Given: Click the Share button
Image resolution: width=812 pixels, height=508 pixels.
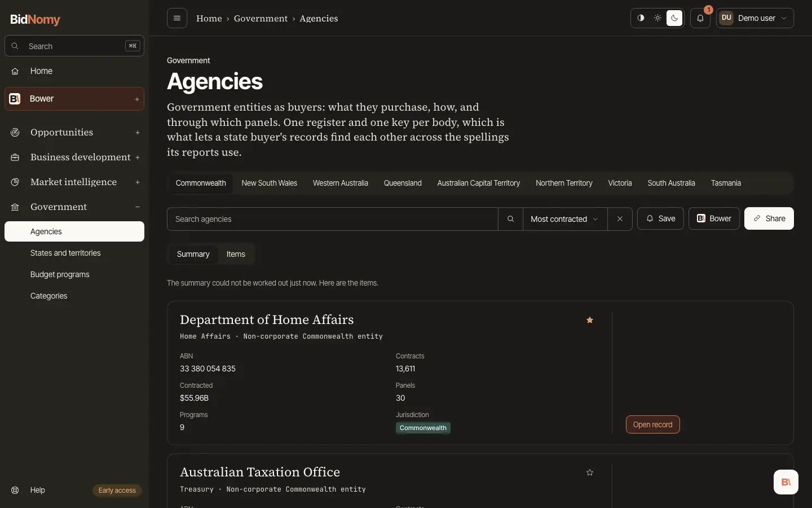Looking at the screenshot, I should 769,218.
